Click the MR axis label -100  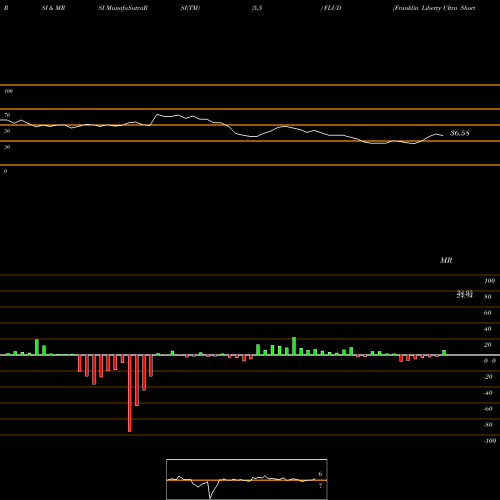tap(490, 441)
